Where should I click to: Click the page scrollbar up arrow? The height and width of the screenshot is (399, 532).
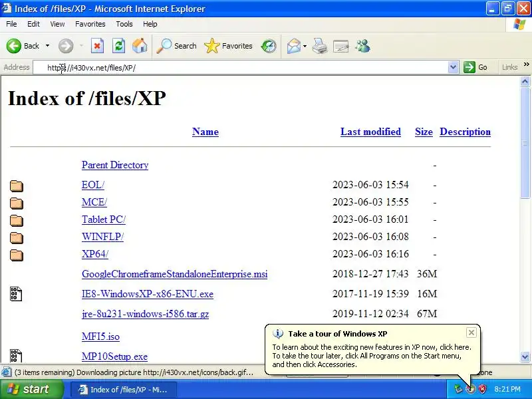point(525,81)
